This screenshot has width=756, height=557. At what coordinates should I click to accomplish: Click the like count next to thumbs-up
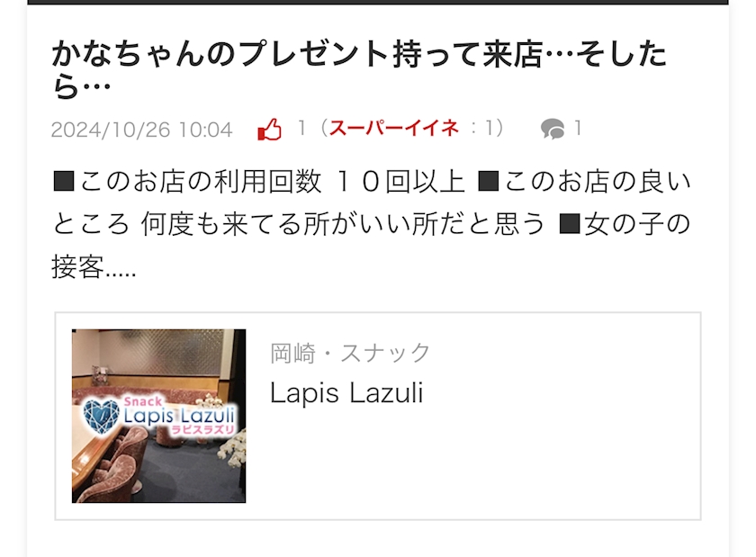(x=301, y=129)
